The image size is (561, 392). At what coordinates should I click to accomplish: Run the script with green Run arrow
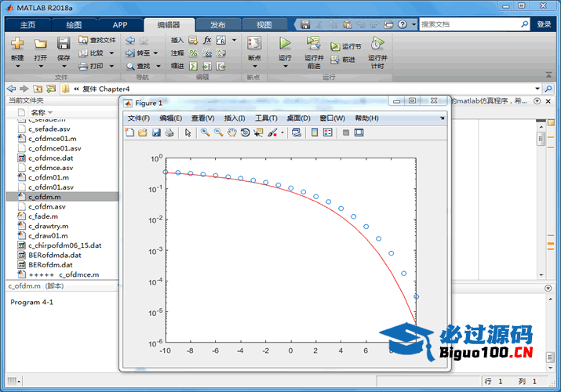285,43
